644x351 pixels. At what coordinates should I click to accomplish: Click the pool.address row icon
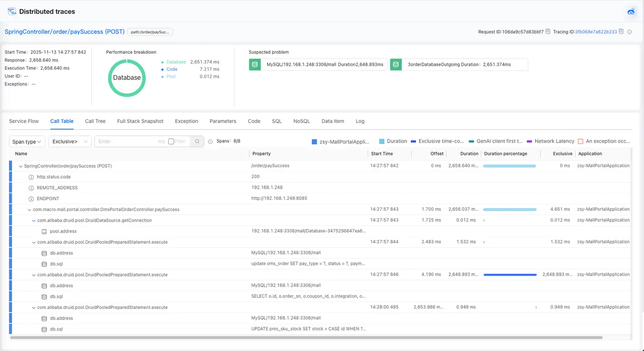pyautogui.click(x=44, y=232)
